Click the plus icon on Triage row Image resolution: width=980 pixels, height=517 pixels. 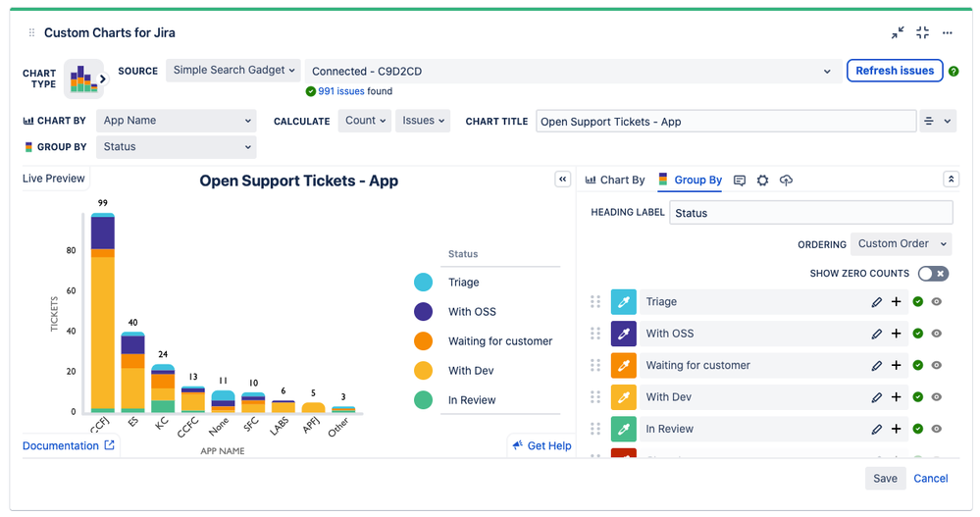[897, 302]
